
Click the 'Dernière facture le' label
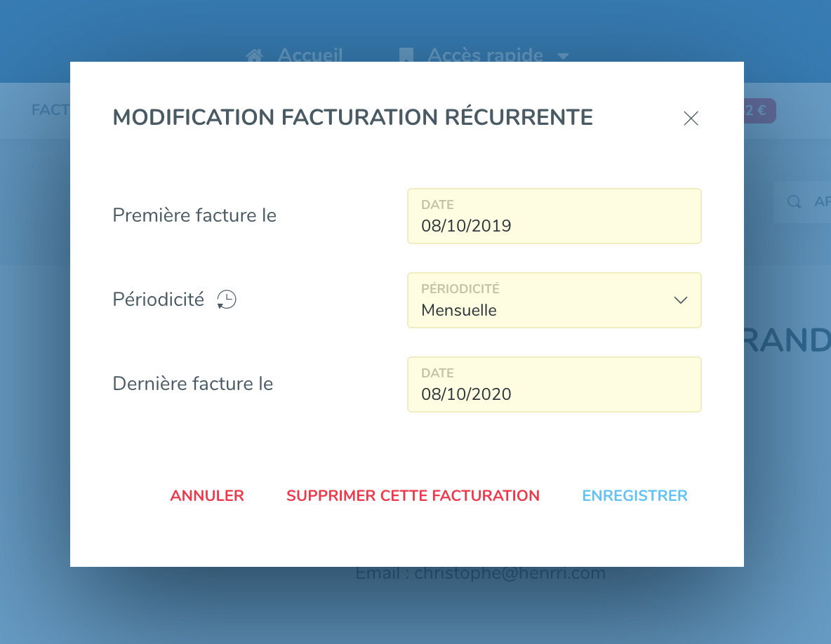(193, 384)
